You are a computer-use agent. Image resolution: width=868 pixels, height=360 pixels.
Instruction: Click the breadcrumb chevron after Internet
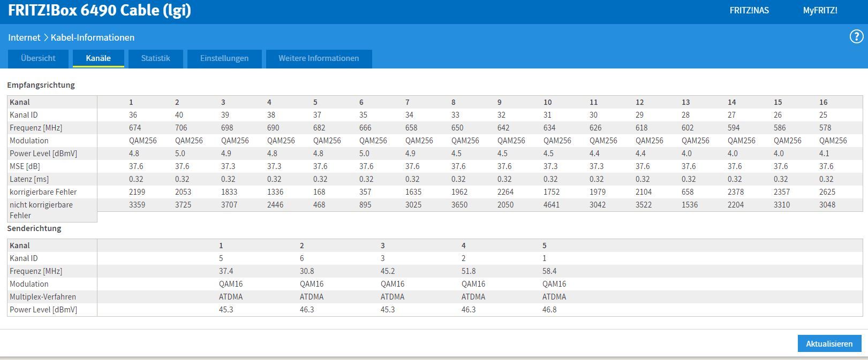pos(46,37)
